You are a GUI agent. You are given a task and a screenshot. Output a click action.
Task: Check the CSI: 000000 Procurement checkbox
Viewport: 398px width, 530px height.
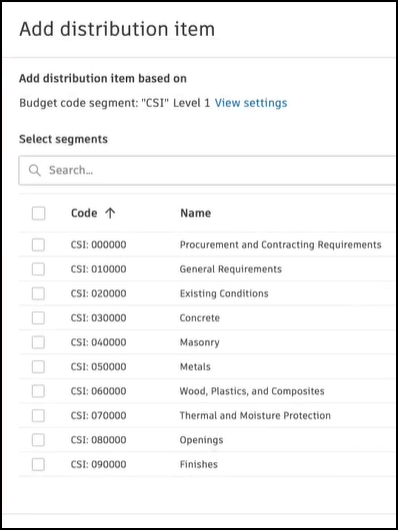38,245
